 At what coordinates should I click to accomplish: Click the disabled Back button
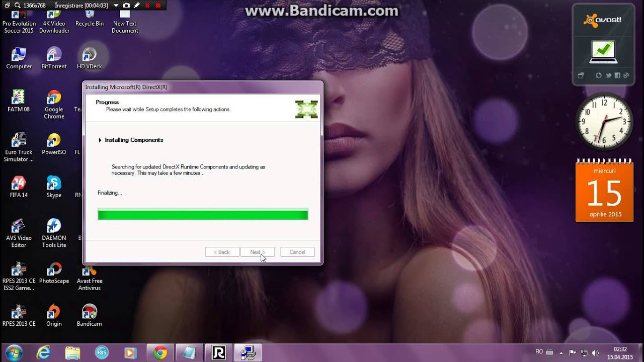coord(222,252)
